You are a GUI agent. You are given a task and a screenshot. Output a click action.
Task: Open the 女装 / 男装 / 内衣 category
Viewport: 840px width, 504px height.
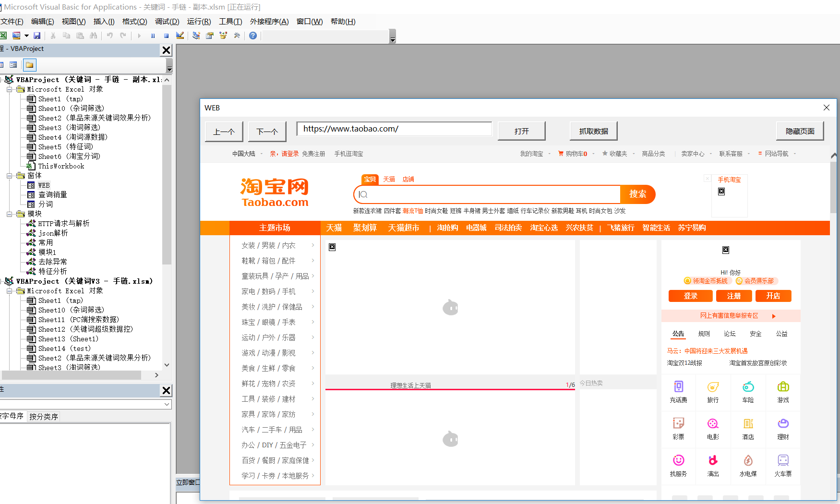269,245
